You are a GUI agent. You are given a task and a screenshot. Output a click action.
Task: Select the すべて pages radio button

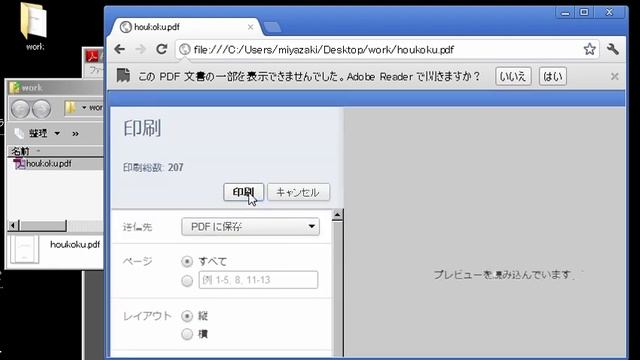click(187, 261)
